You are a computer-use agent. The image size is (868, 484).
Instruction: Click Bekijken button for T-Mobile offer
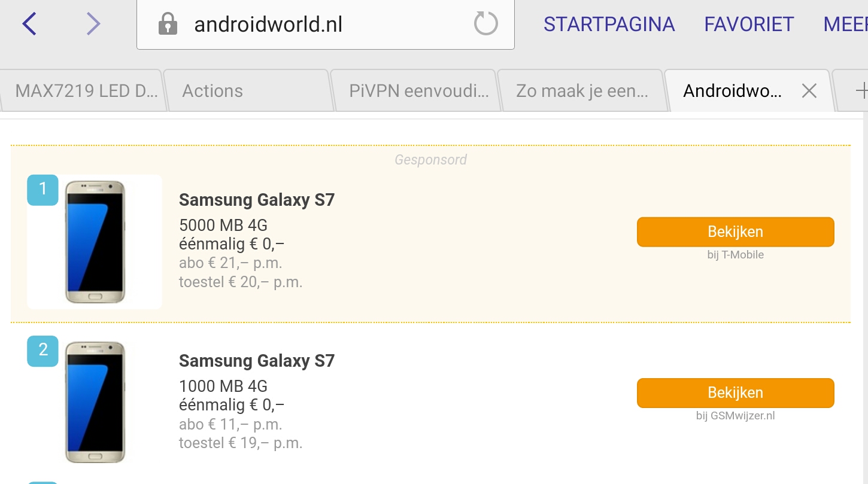point(735,232)
